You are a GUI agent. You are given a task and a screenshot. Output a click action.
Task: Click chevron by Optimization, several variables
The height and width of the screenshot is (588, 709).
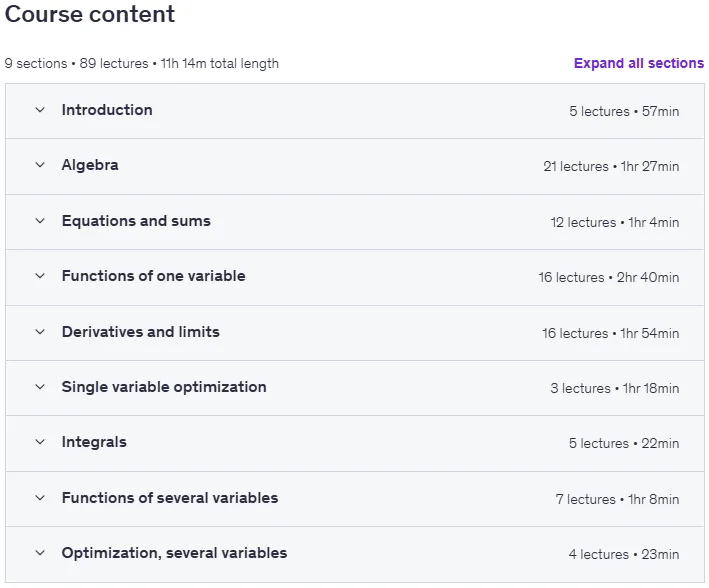[x=40, y=553]
